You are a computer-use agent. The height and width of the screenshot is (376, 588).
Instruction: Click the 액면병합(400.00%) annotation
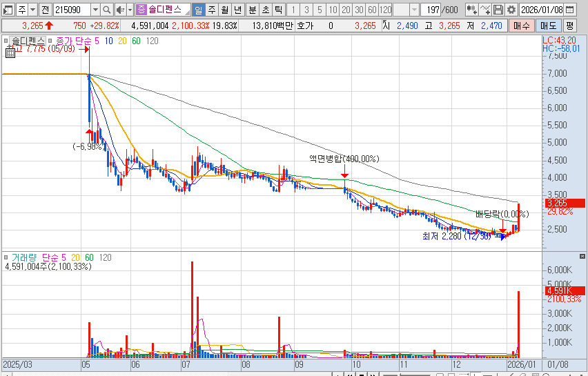pyautogui.click(x=344, y=159)
